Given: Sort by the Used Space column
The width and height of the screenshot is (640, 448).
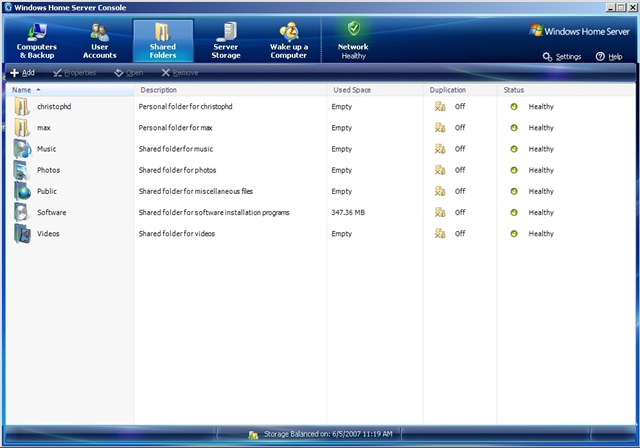Looking at the screenshot, I should (x=375, y=90).
